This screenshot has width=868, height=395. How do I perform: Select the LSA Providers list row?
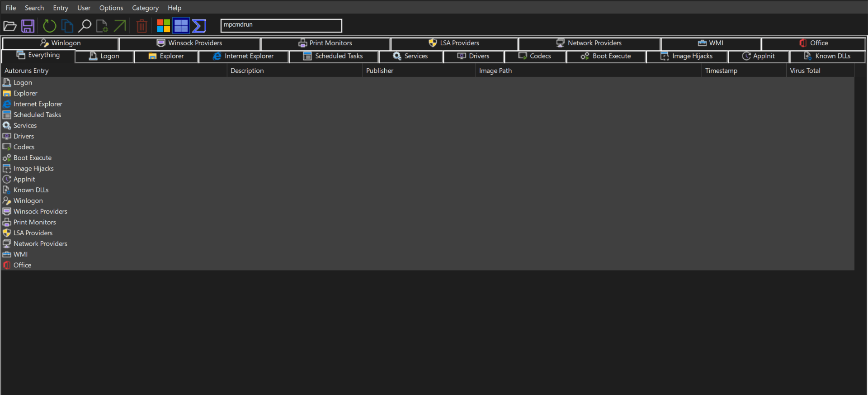[x=428, y=233]
